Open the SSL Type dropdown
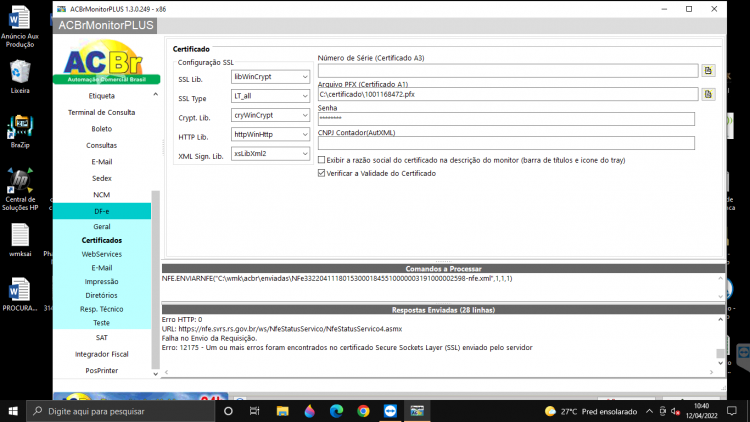The width and height of the screenshot is (750, 422). coord(270,96)
